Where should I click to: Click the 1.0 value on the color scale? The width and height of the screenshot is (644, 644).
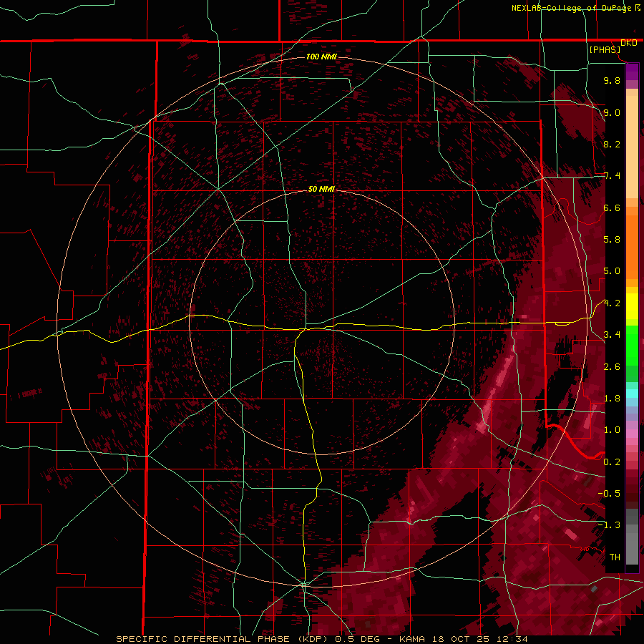coord(612,430)
